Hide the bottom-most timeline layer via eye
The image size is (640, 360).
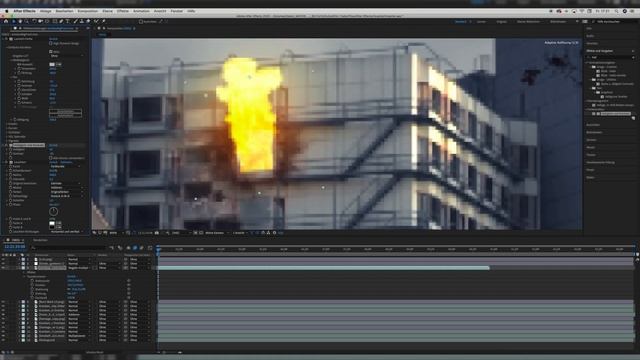(x=3, y=340)
